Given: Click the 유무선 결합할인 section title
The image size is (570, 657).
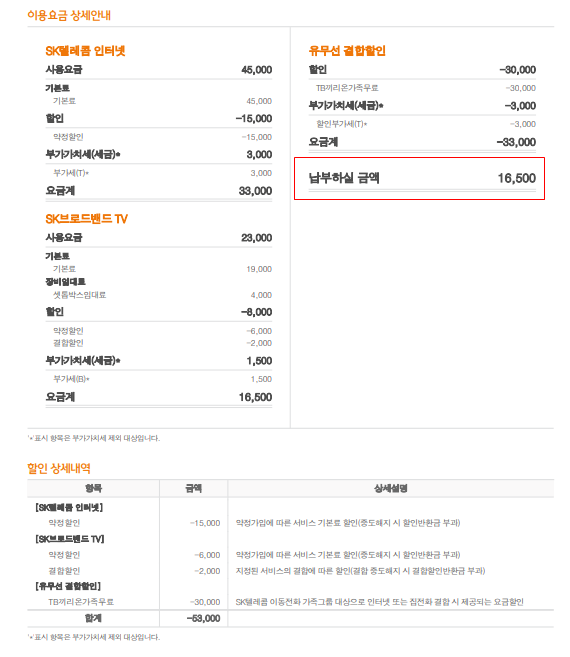Looking at the screenshot, I should coord(347,51).
